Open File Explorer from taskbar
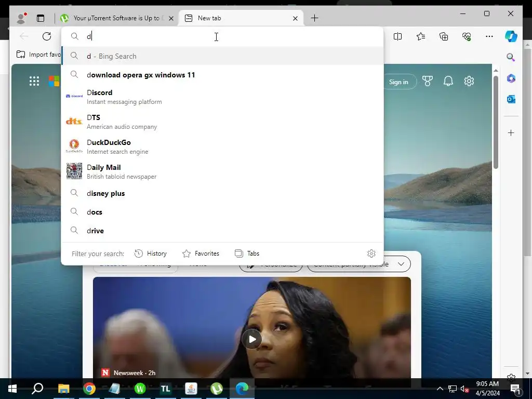The image size is (532, 399). (63, 389)
